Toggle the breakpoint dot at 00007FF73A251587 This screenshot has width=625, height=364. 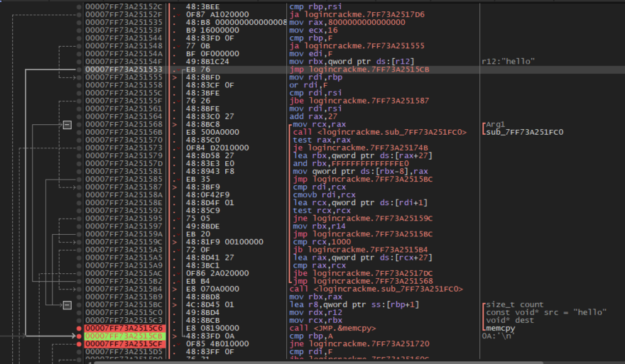(x=79, y=187)
